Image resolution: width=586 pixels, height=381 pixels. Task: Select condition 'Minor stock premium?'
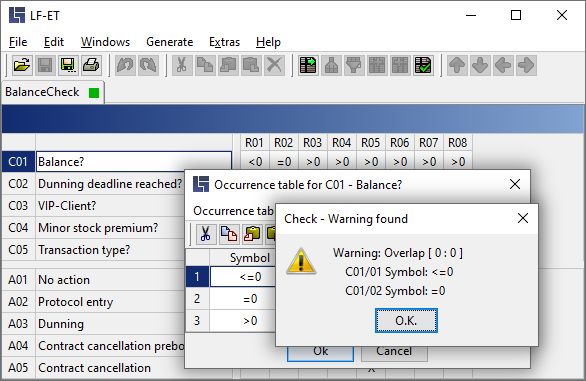click(x=110, y=228)
